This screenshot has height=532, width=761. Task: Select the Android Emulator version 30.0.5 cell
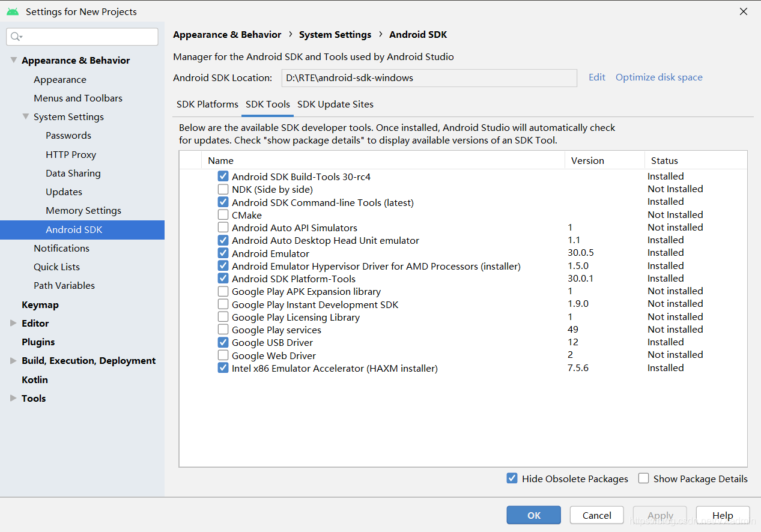click(x=581, y=253)
